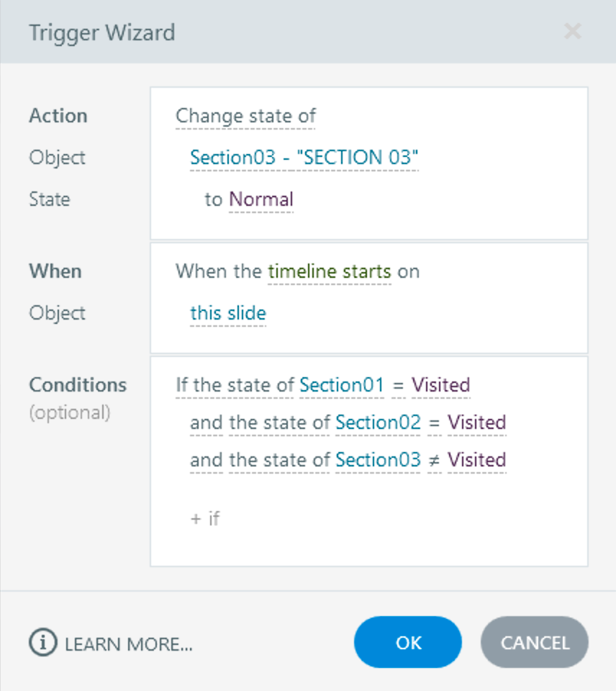The width and height of the screenshot is (616, 691).
Task: Confirm the trigger with OK
Action: click(x=408, y=642)
